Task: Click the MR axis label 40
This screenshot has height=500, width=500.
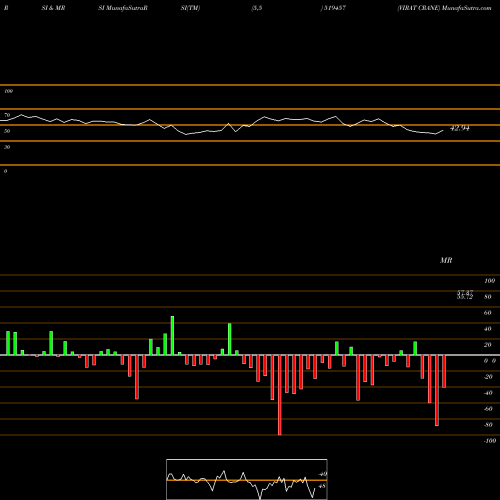Action: (x=488, y=329)
